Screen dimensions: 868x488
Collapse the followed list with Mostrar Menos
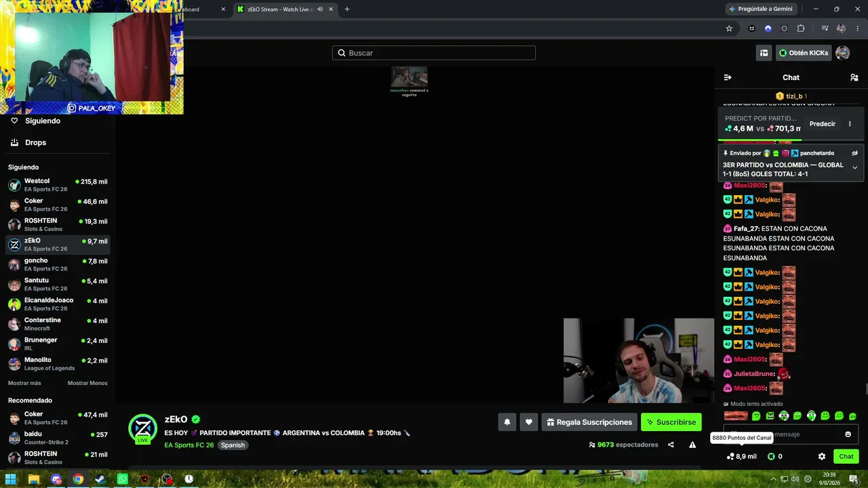[x=87, y=383]
